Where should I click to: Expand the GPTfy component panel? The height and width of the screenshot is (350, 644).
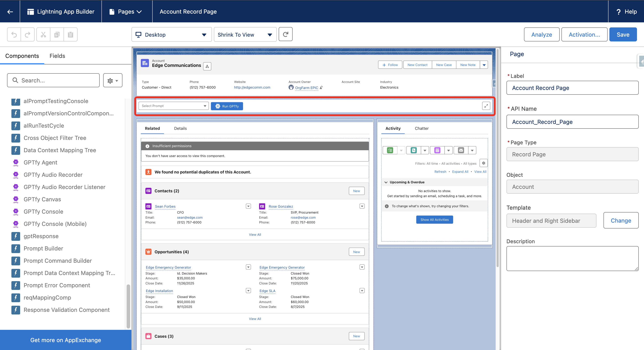[486, 106]
